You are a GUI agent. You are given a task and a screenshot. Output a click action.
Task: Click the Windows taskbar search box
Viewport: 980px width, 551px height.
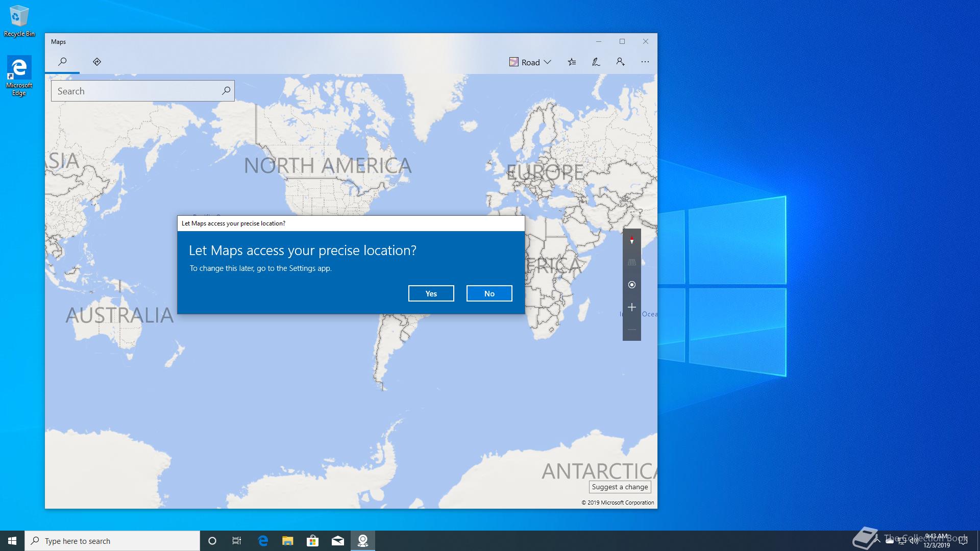tap(112, 541)
